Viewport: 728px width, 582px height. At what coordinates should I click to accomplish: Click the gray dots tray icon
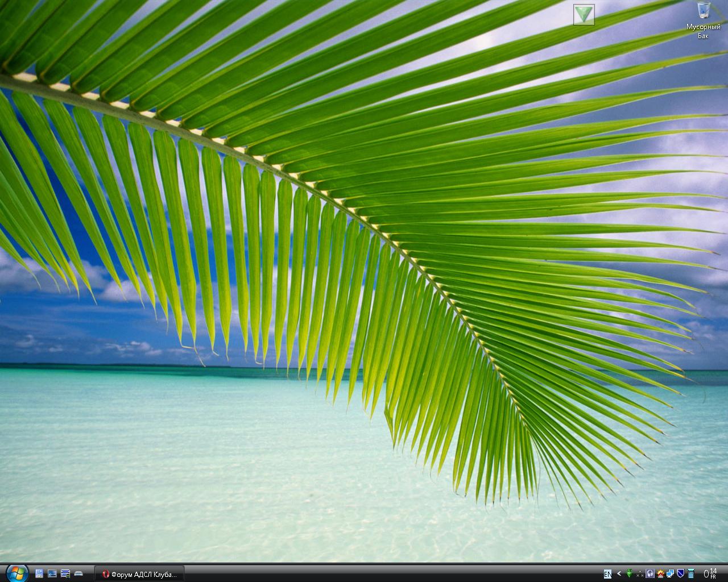click(640, 574)
